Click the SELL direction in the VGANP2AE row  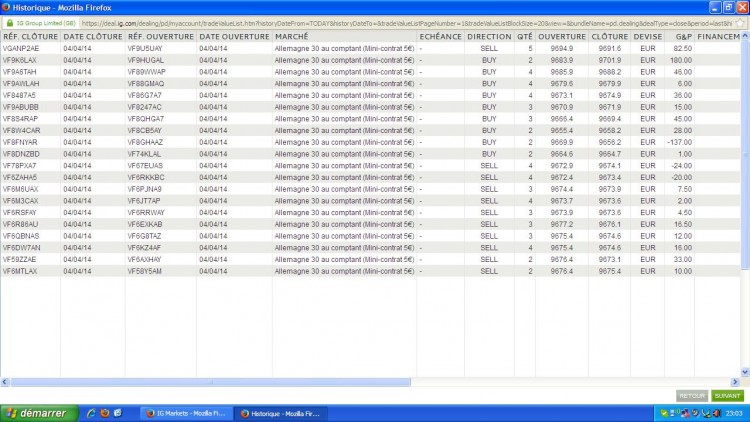tap(489, 48)
